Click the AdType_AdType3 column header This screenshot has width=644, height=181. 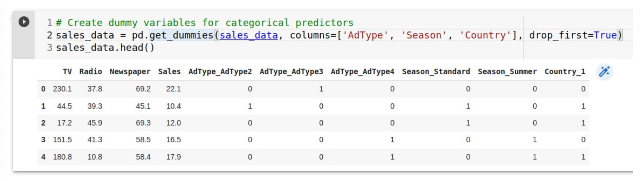291,72
